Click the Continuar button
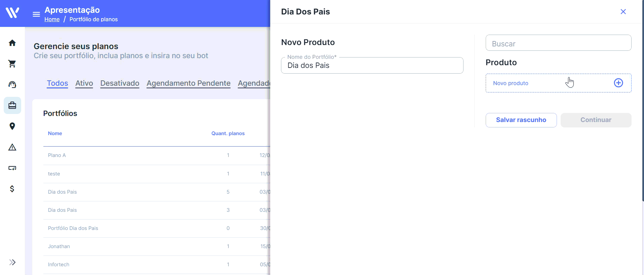Image resolution: width=644 pixels, height=275 pixels. (596, 120)
